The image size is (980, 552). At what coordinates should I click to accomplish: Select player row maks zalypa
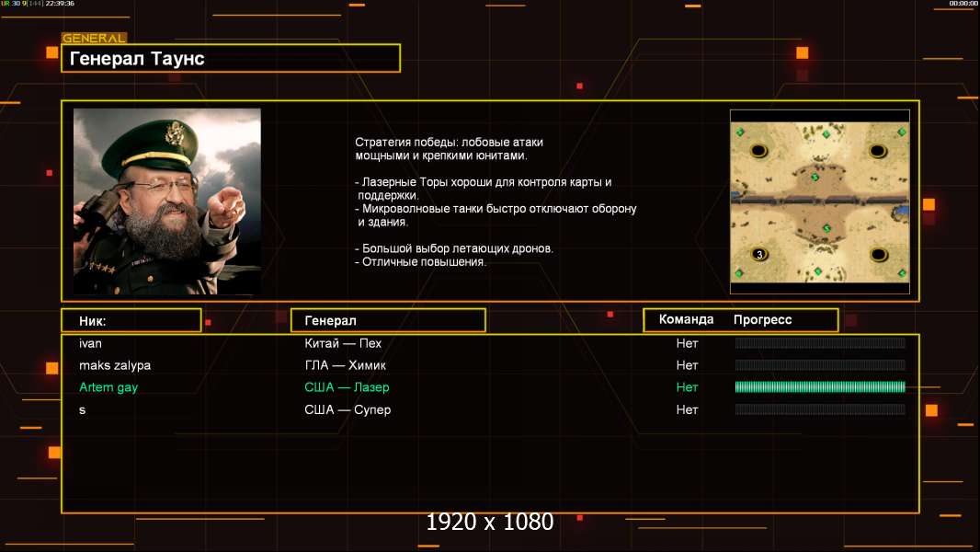[x=490, y=365]
